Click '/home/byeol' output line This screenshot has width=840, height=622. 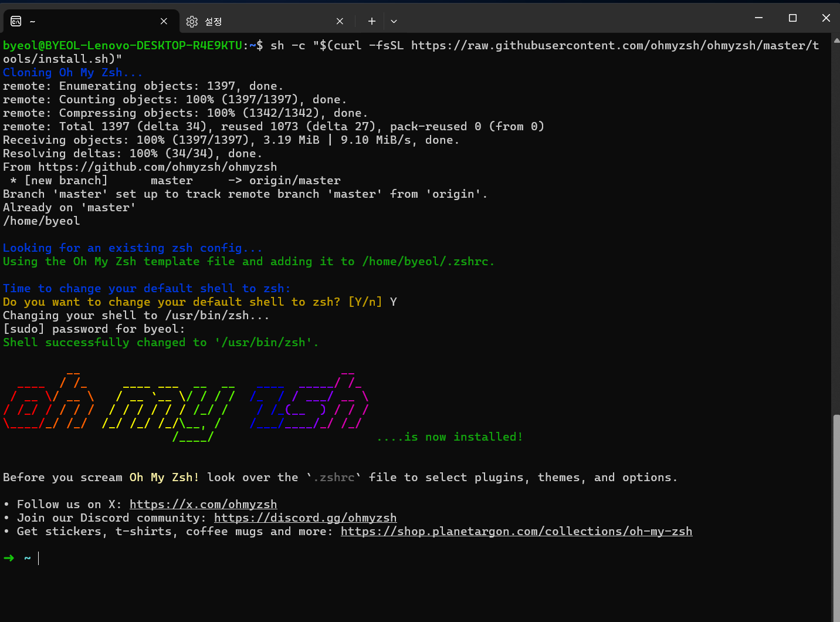click(x=41, y=221)
